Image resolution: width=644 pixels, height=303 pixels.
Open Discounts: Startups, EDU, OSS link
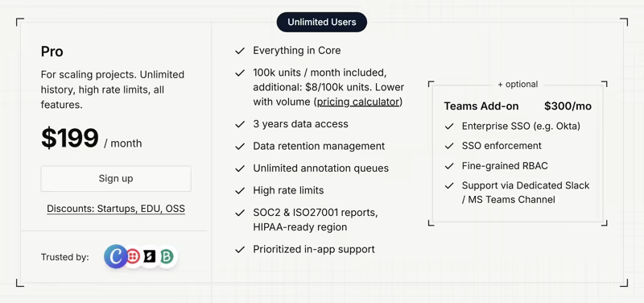pyautogui.click(x=116, y=209)
